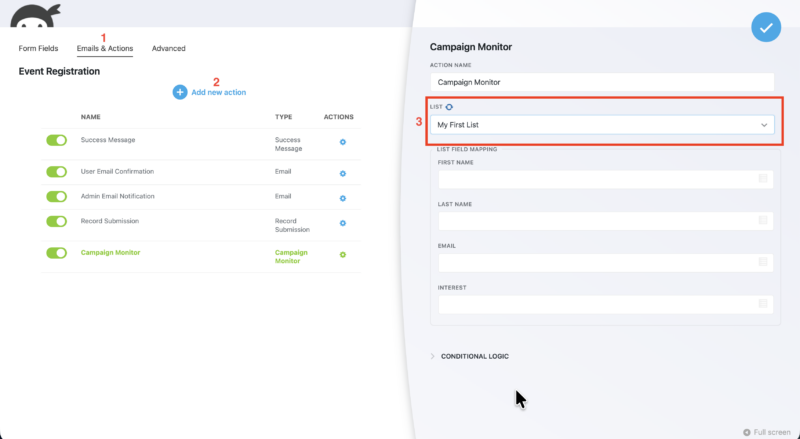Click the Event Registration form title
The height and width of the screenshot is (439, 800).
pos(59,71)
